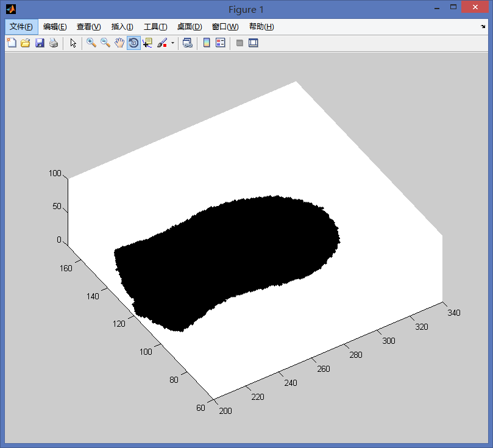Open the 查看(V) menu
The image size is (493, 448).
88,27
